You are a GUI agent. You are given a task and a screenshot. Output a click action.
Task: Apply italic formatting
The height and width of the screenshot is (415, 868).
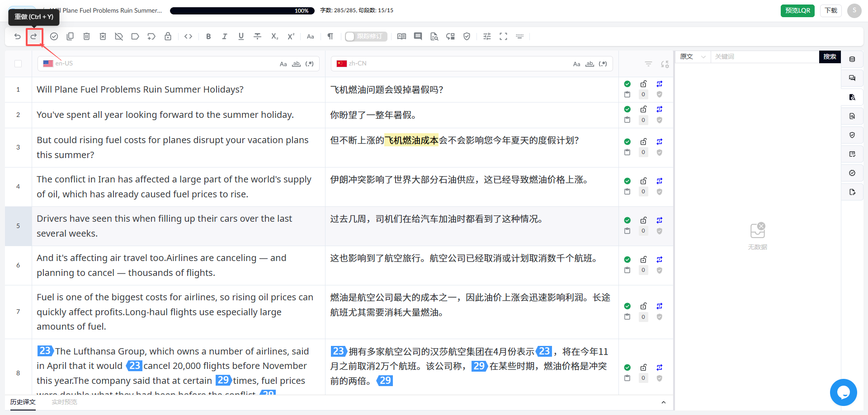(225, 37)
